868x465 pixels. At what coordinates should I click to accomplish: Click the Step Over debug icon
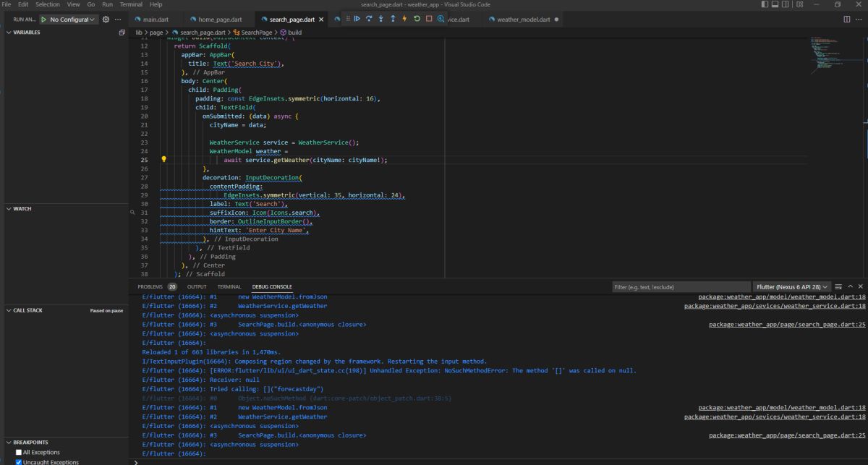point(369,19)
